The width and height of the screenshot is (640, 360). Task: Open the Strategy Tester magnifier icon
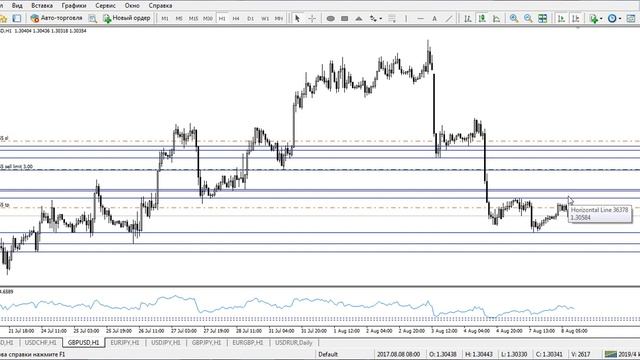point(93,18)
